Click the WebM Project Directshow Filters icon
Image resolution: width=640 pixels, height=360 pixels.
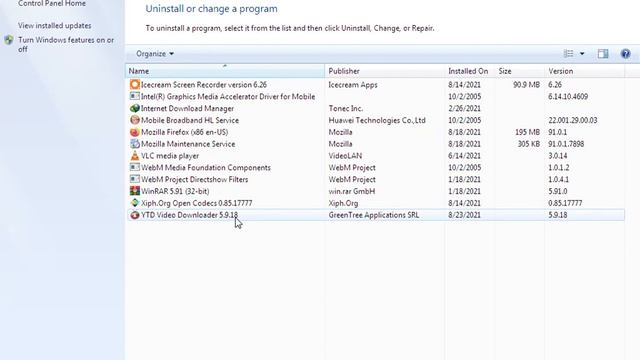coord(135,179)
